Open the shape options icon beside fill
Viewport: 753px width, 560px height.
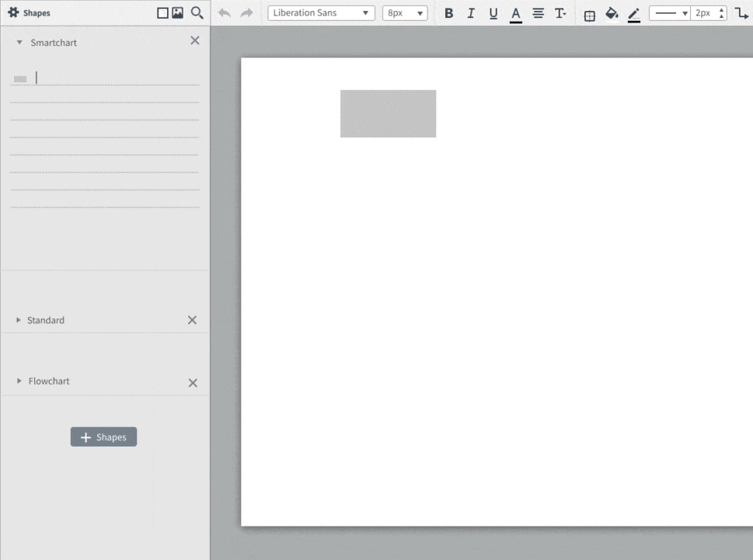coord(589,16)
